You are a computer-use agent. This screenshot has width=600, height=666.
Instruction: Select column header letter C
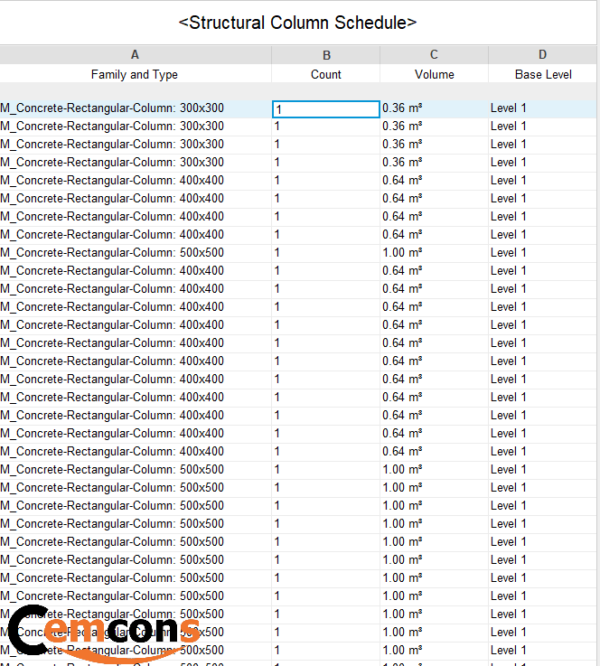[x=434, y=55]
